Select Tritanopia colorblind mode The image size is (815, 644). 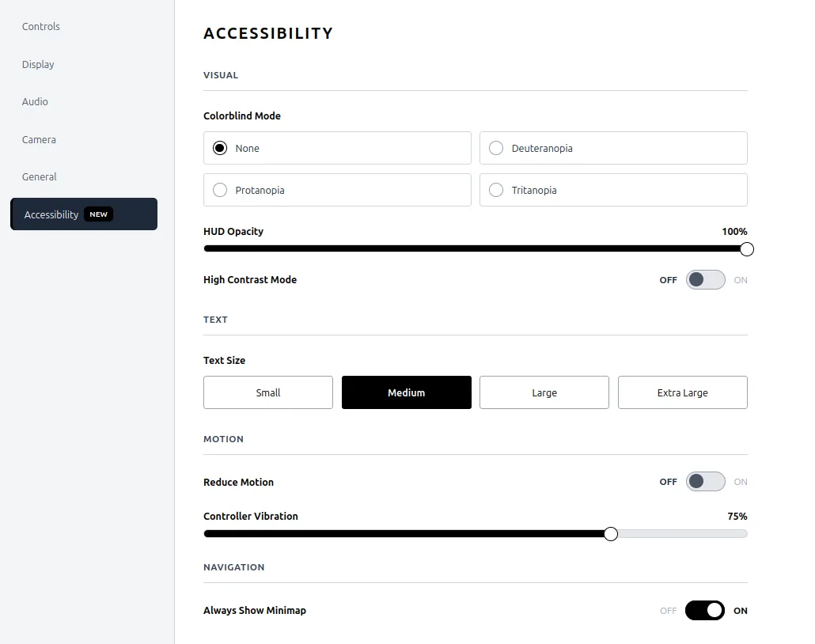613,190
